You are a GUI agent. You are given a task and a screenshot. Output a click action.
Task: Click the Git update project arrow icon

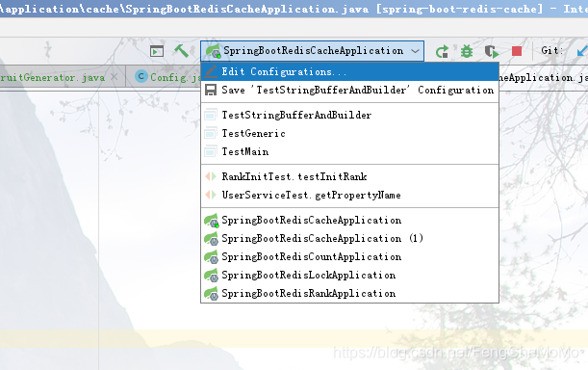click(x=582, y=51)
